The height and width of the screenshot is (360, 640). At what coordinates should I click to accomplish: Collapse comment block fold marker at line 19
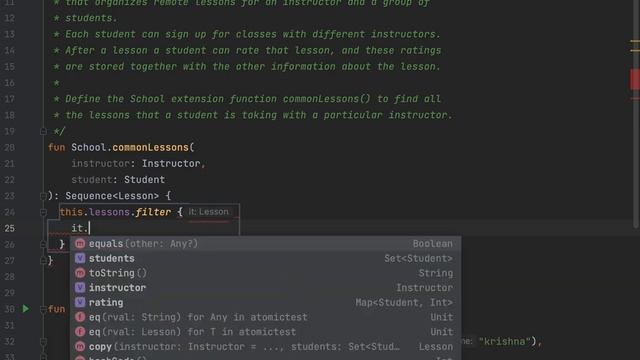click(43, 131)
